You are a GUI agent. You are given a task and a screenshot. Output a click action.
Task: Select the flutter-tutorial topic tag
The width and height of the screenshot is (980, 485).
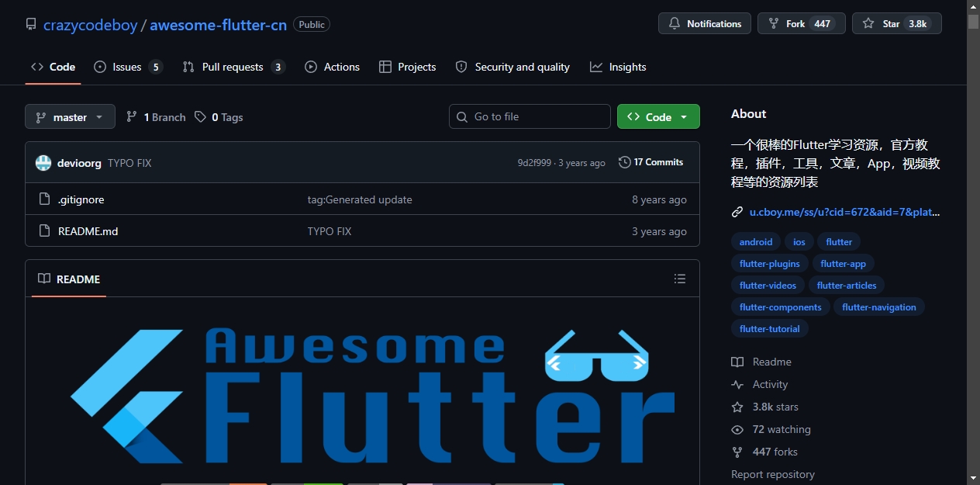(770, 329)
